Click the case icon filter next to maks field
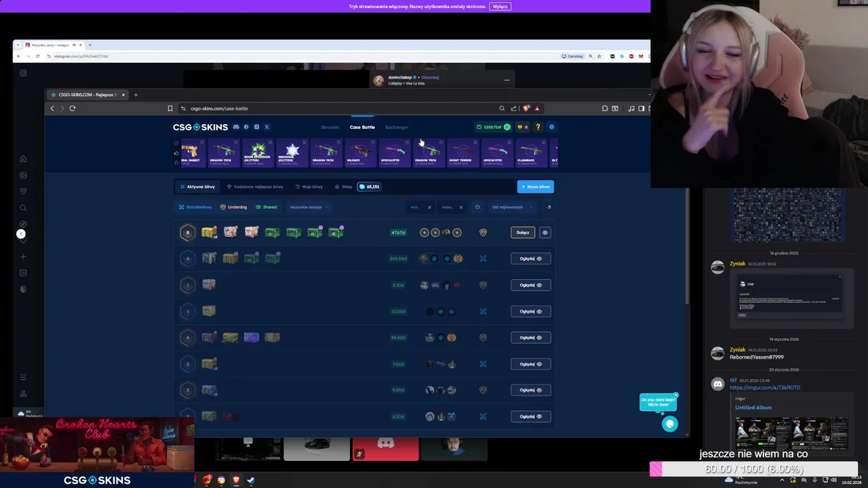 click(477, 207)
